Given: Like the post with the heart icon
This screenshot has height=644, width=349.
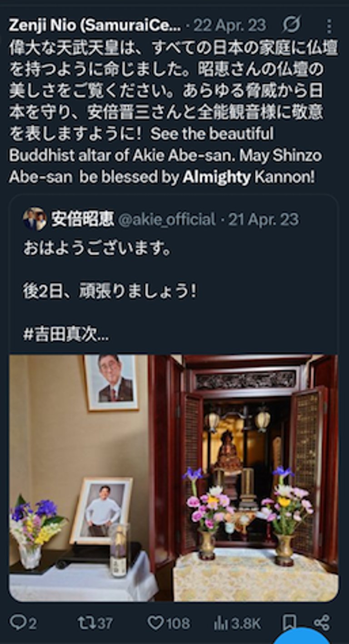Looking at the screenshot, I should (156, 623).
